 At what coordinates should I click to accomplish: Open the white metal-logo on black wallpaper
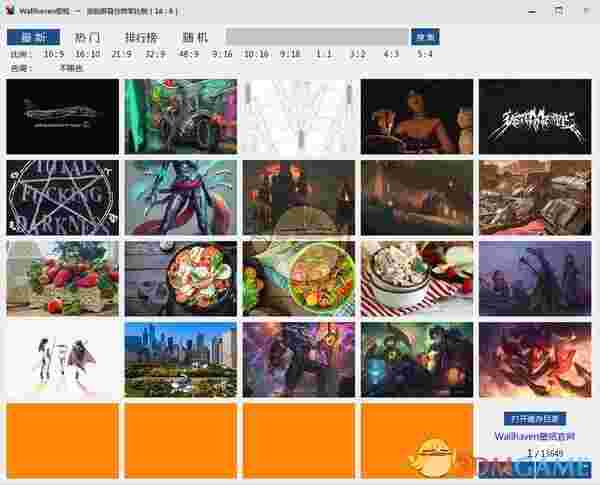point(535,116)
